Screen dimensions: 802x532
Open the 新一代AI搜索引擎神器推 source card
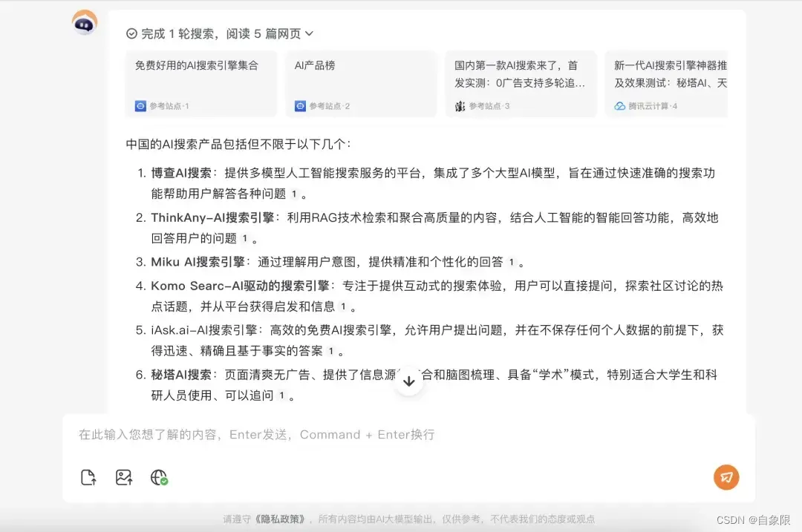pyautogui.click(x=666, y=84)
